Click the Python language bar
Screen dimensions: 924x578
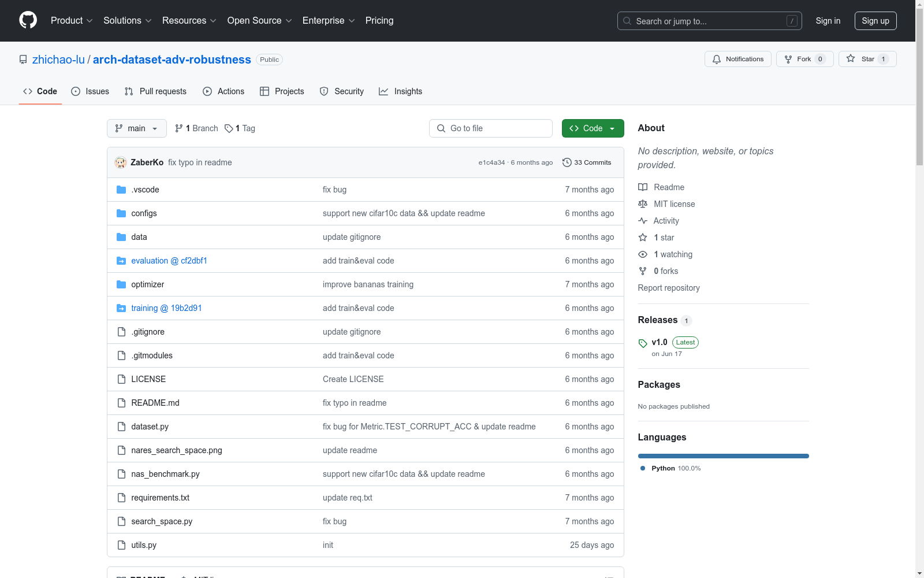click(724, 456)
